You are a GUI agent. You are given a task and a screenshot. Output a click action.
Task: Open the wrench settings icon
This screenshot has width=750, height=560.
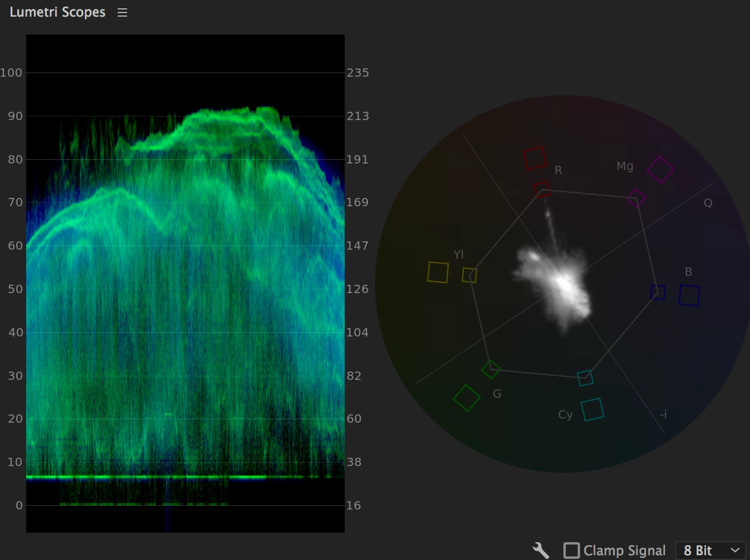pos(540,550)
